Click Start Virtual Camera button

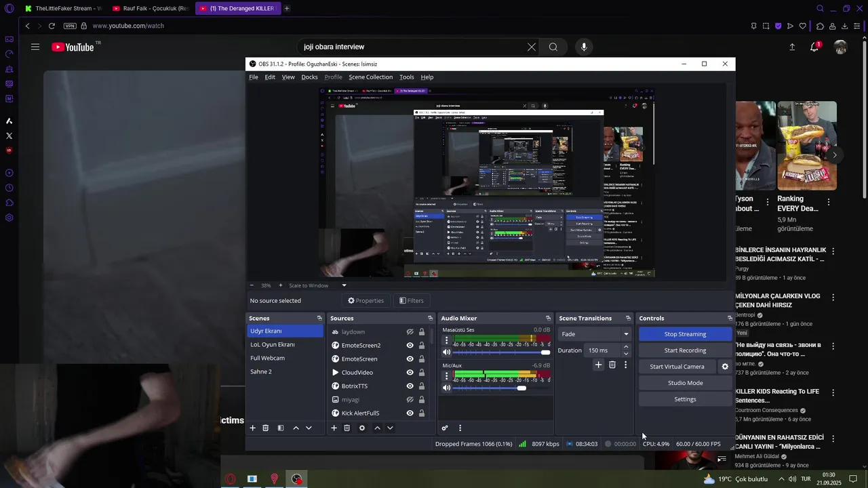click(x=677, y=367)
